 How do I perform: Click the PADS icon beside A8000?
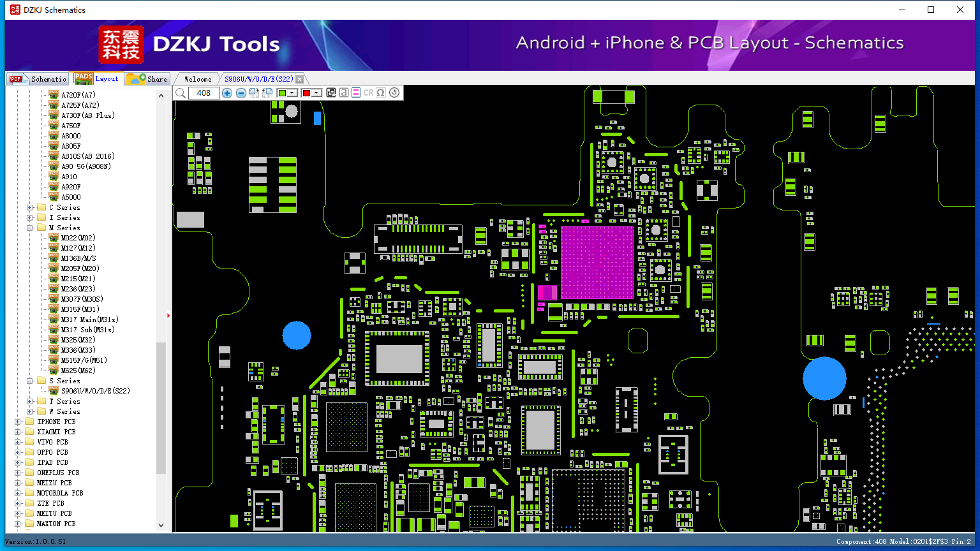(54, 136)
